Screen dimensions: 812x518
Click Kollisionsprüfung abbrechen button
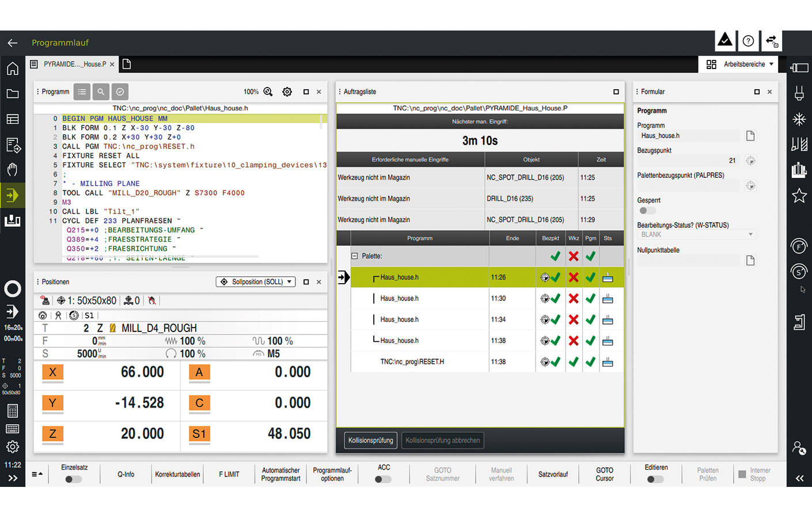442,440
